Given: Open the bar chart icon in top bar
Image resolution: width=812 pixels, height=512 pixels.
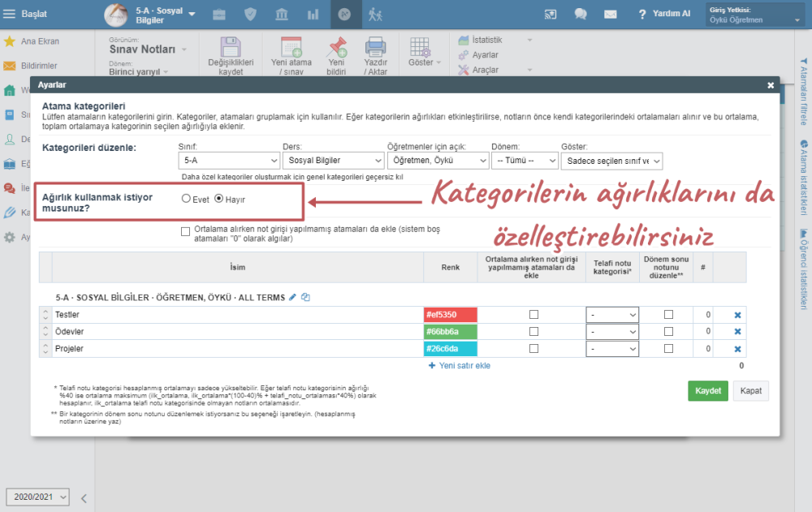Looking at the screenshot, I should point(313,15).
